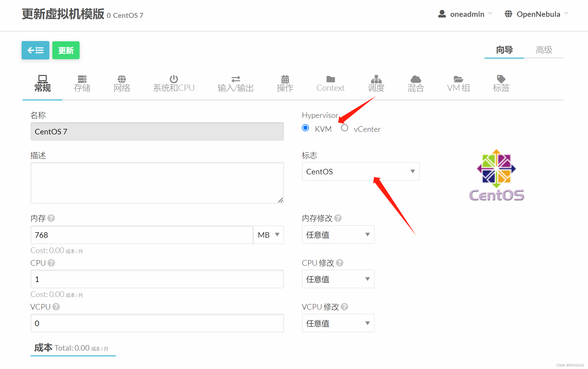Click the 内存 help question mark icon

coord(51,218)
